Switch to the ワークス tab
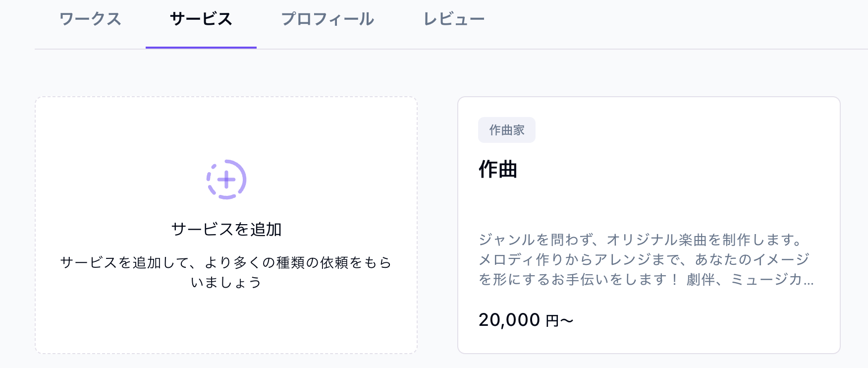 tap(90, 19)
